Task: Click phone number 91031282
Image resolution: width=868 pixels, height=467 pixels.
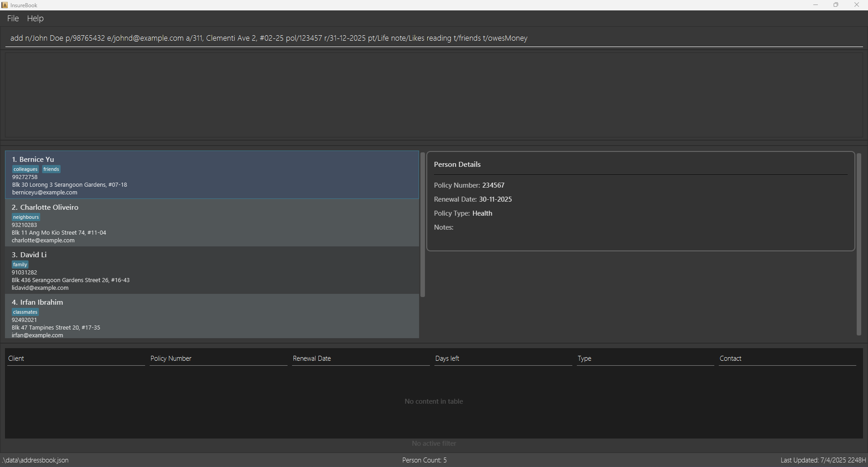Action: pos(24,273)
